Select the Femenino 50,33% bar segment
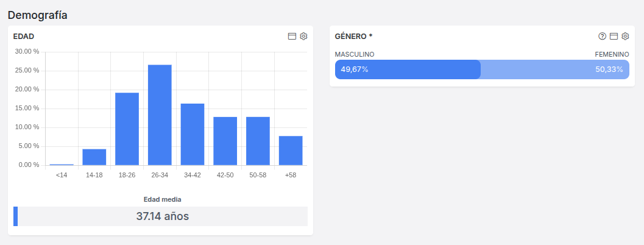 (x=555, y=69)
